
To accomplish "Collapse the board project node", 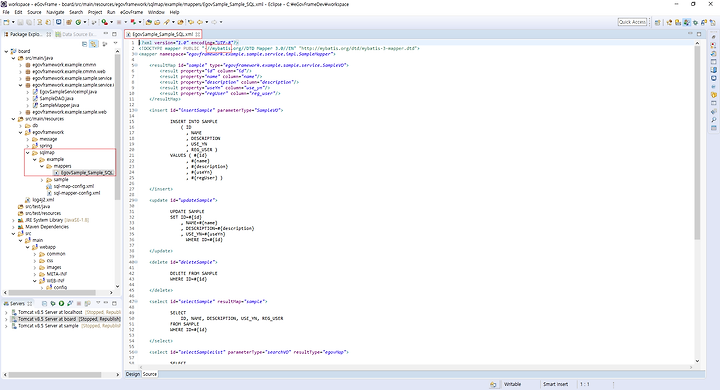I will tap(6, 51).
